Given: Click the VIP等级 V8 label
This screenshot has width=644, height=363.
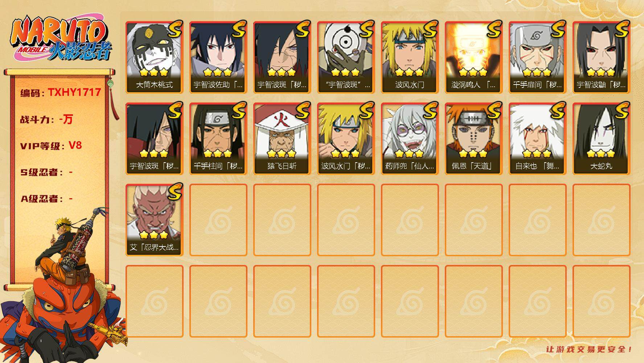Looking at the screenshot, I should point(51,146).
